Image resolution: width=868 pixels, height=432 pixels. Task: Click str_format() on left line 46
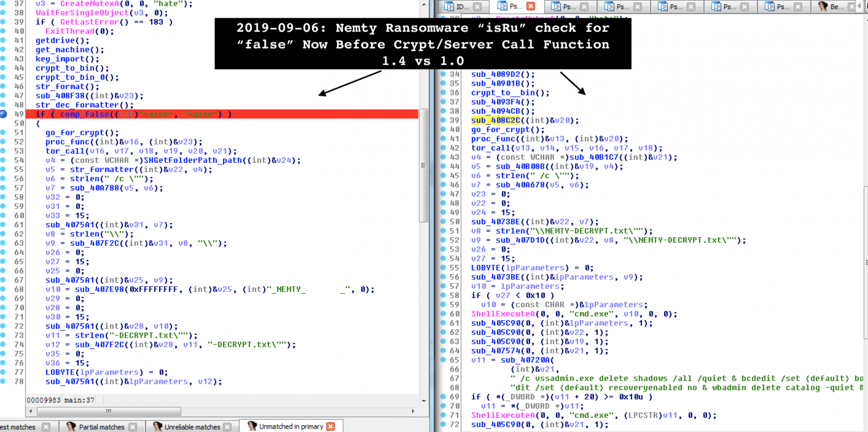[67, 86]
